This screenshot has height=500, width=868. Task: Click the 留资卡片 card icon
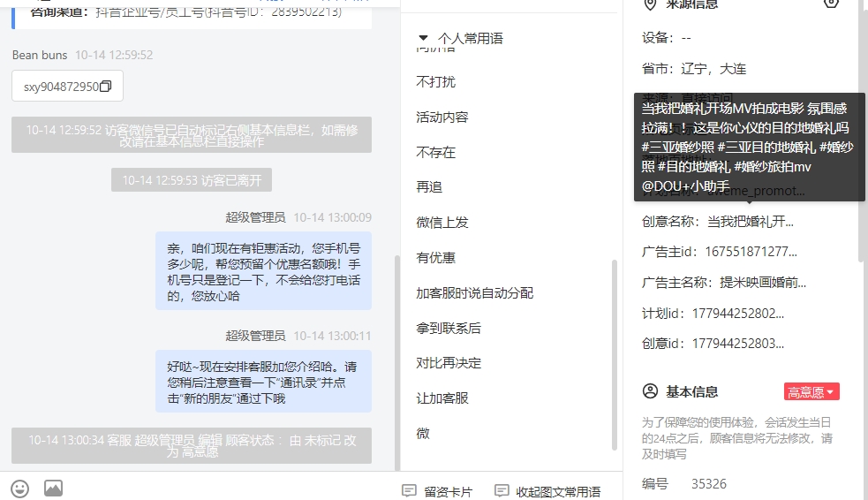coord(409,491)
